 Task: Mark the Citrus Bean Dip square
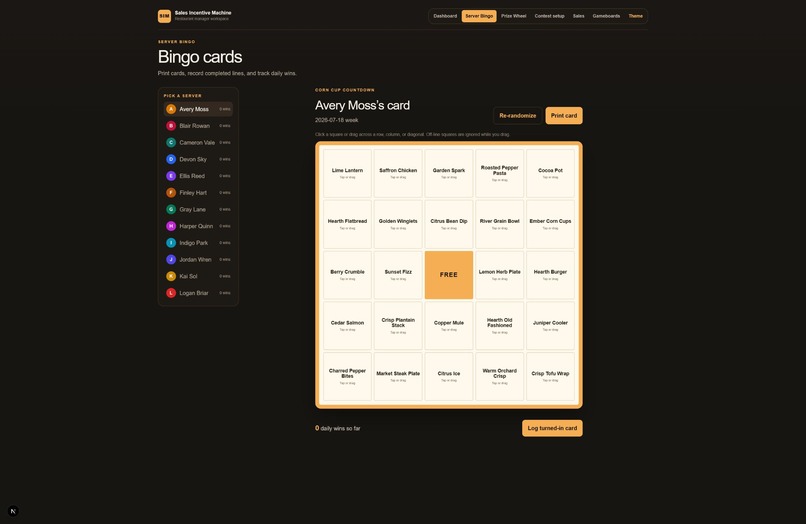coord(449,224)
